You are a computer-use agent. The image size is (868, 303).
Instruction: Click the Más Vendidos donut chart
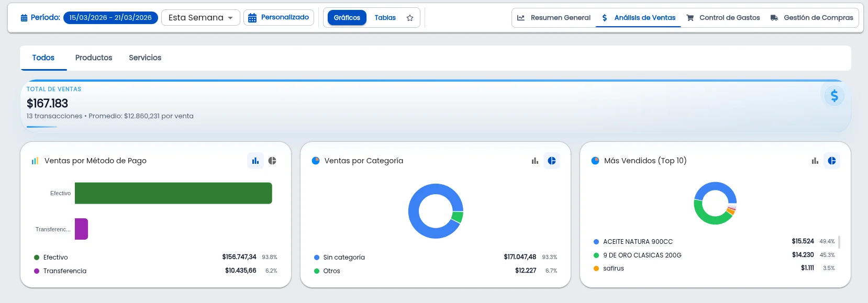(715, 203)
